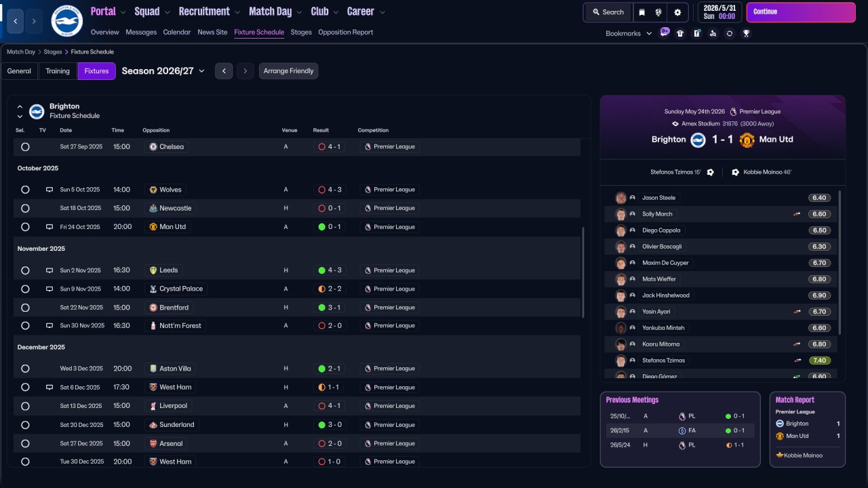Click the Brighton club badge in the header
Image resolution: width=868 pixels, height=488 pixels.
point(67,21)
